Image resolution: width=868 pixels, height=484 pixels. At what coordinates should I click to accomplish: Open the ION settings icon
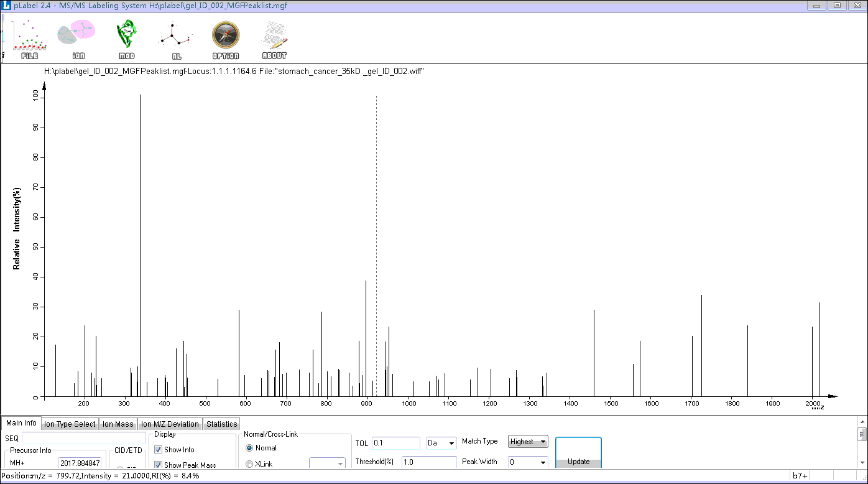tap(77, 39)
